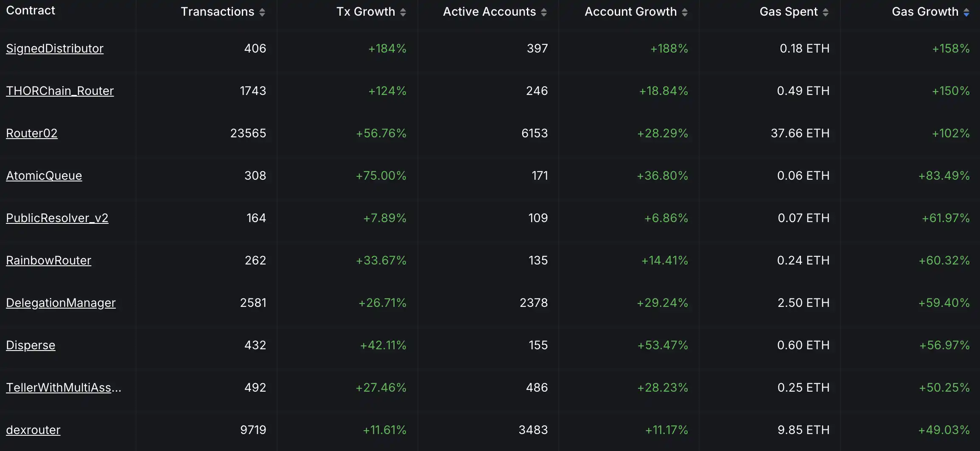Open the SignedDistributor contract link
The height and width of the screenshot is (451, 980).
pyautogui.click(x=55, y=49)
